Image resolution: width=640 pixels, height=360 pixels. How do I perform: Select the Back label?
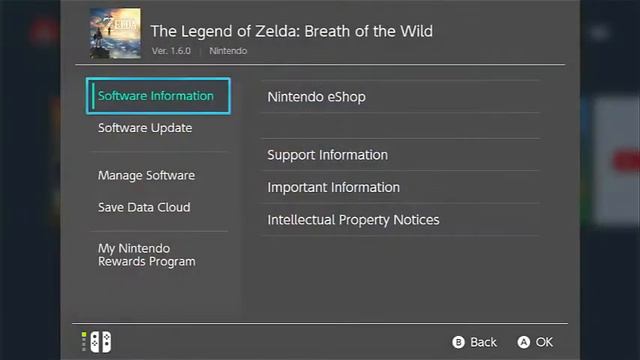pos(483,342)
